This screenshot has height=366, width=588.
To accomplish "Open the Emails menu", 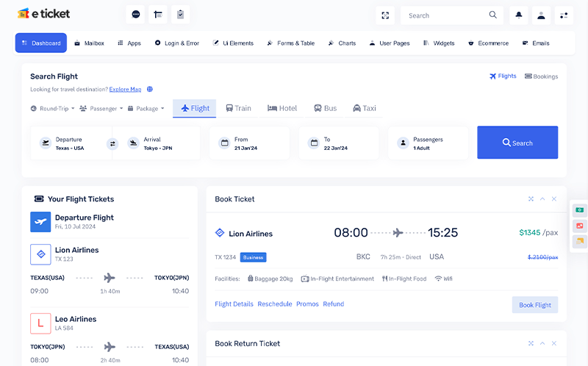I will click(536, 43).
